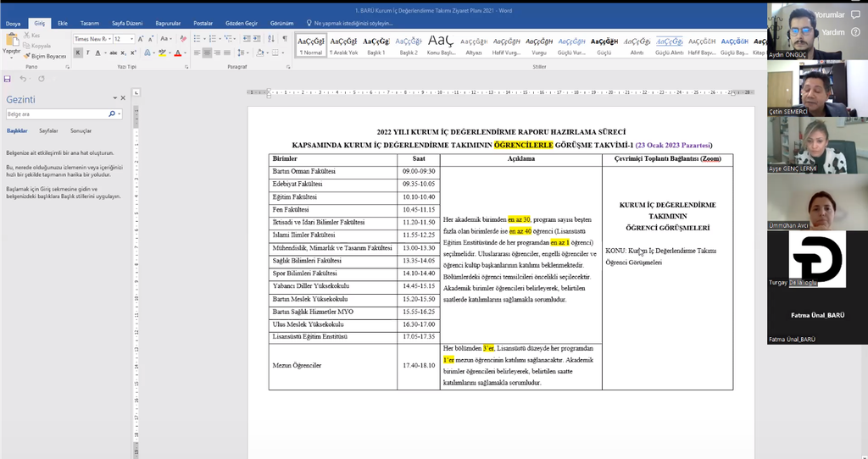This screenshot has height=459, width=868.
Task: Click the undo arrow icon
Action: coord(24,79)
